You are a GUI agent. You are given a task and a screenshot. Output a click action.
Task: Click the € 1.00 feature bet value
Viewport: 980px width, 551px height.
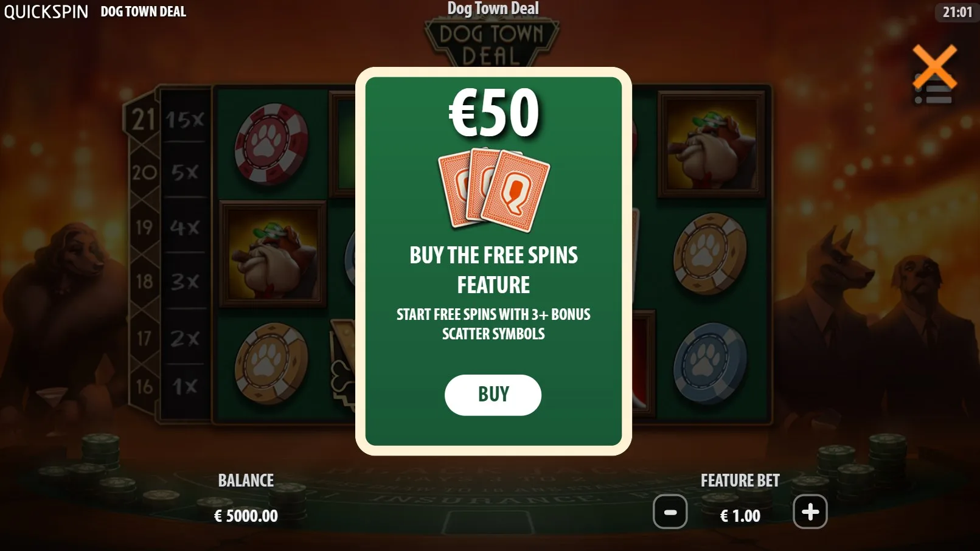pos(740,516)
